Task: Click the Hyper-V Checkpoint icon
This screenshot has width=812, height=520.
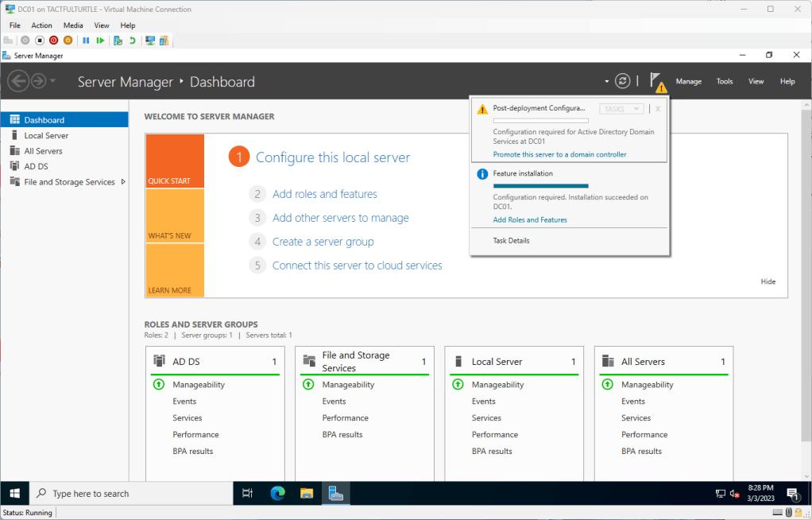Action: pyautogui.click(x=118, y=41)
